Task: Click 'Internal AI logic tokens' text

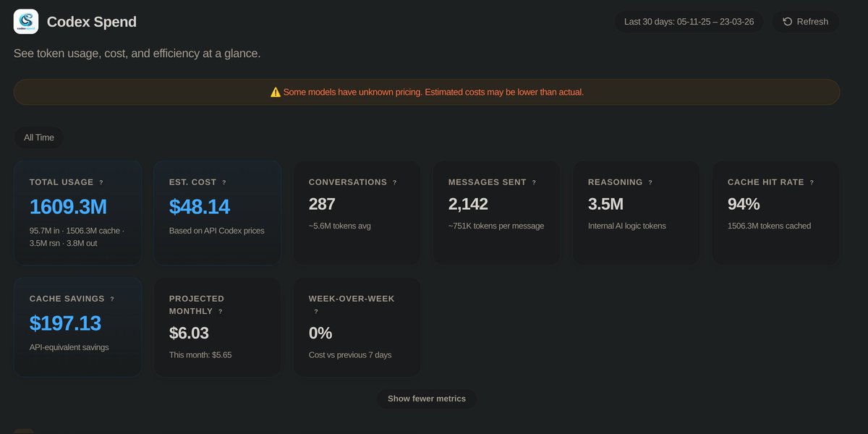Action: click(x=627, y=226)
